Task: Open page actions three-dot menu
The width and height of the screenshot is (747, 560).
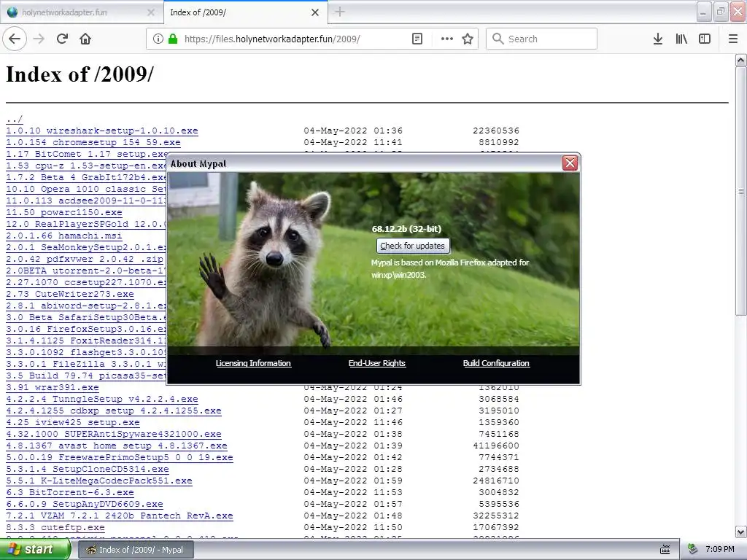Action: (x=447, y=39)
